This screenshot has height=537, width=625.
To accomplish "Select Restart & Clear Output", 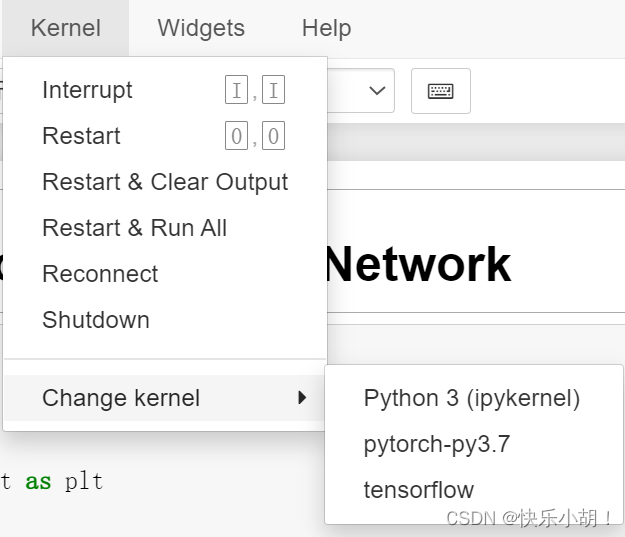I will 165,182.
